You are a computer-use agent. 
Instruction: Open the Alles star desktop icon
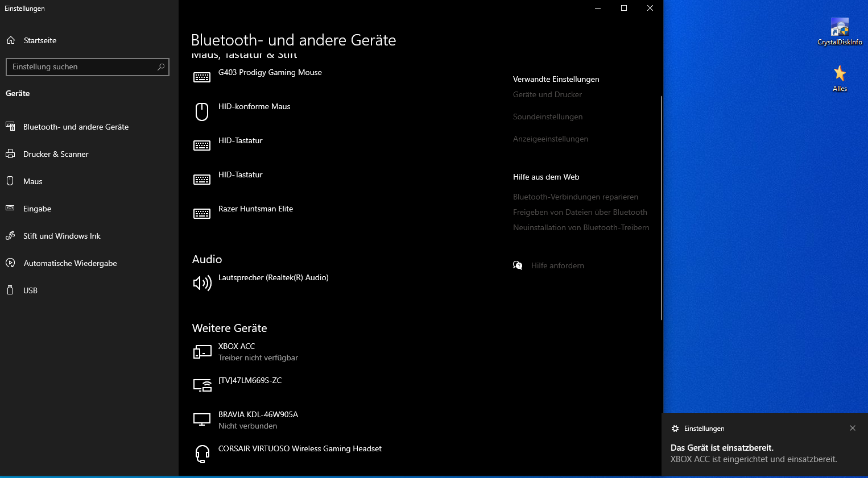coord(840,78)
